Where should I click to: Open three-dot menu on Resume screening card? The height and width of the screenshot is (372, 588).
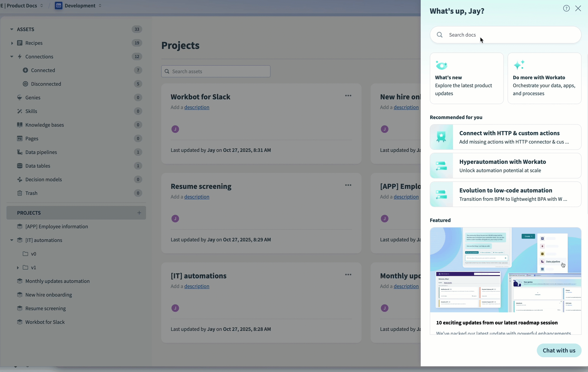point(348,185)
